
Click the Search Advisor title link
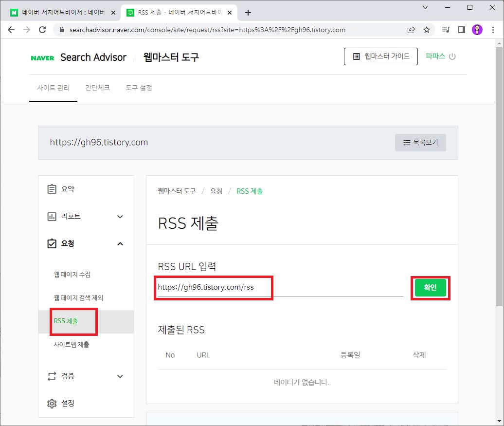(93, 57)
